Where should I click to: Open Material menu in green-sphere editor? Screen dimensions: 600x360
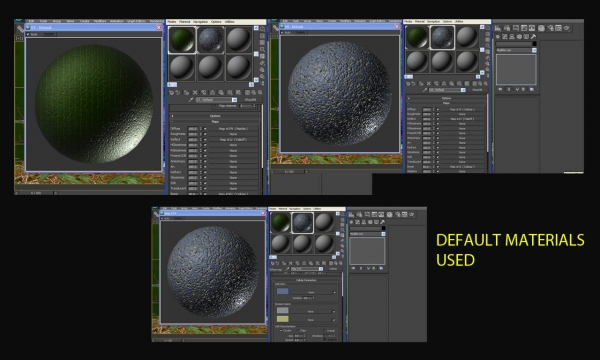[x=185, y=22]
